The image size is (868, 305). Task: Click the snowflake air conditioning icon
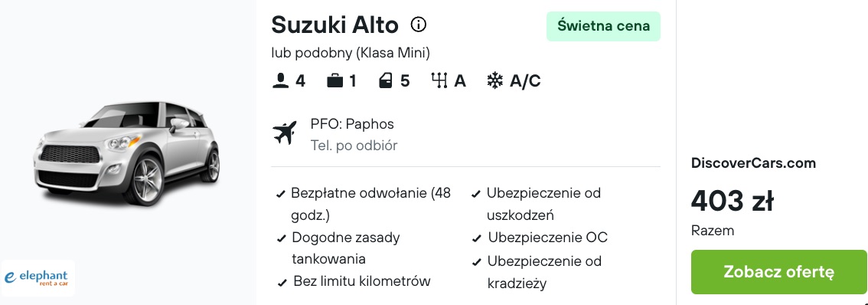pos(494,81)
